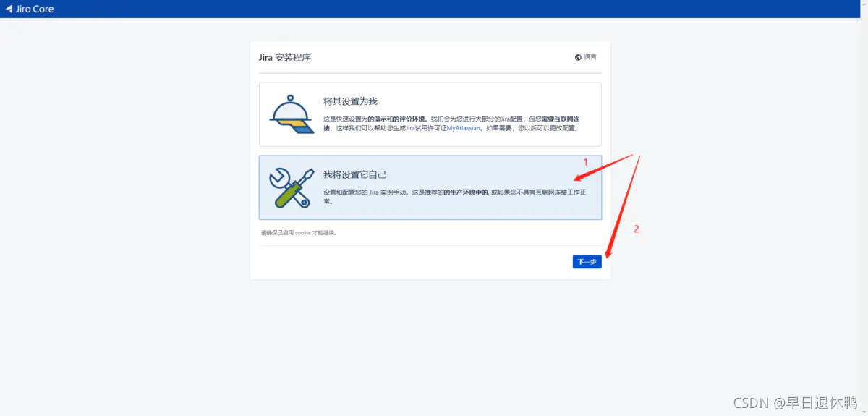Select the 将其设置为我 setup option card
Image resolution: width=868 pixels, height=416 pixels.
tap(430, 114)
